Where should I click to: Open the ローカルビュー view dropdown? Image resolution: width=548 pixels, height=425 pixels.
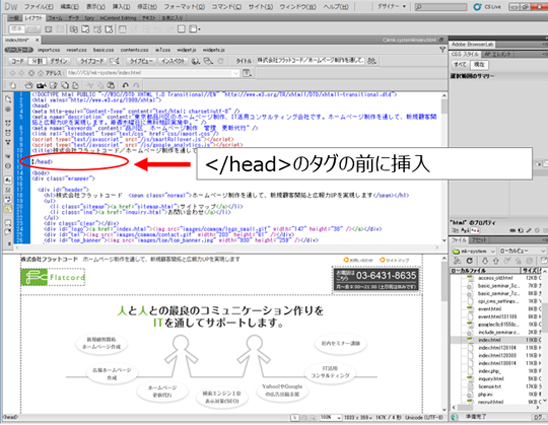(522, 251)
